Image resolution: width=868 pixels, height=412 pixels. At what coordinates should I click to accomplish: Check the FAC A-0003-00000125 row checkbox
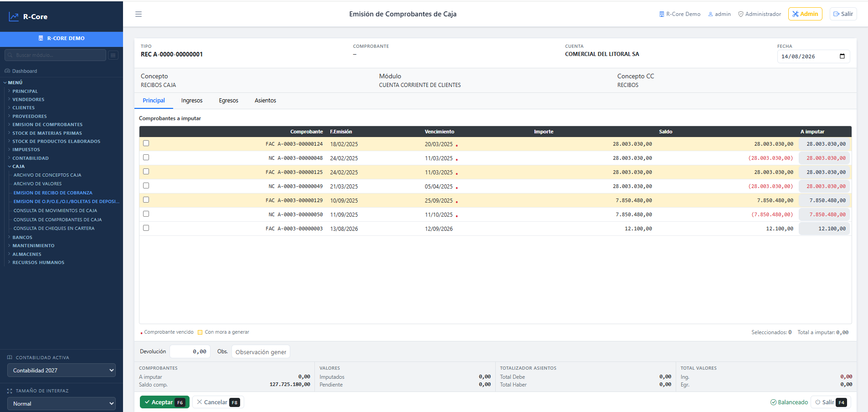(146, 172)
